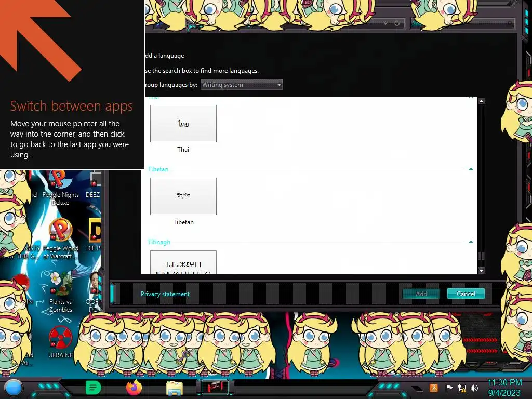
Task: Open the Privacy statement link
Action: pyautogui.click(x=165, y=294)
